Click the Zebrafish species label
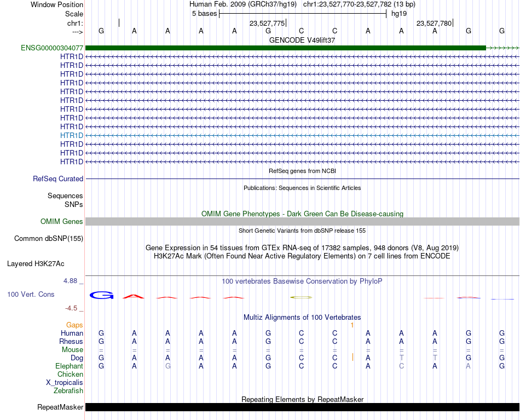The width and height of the screenshot is (520, 420). click(68, 391)
